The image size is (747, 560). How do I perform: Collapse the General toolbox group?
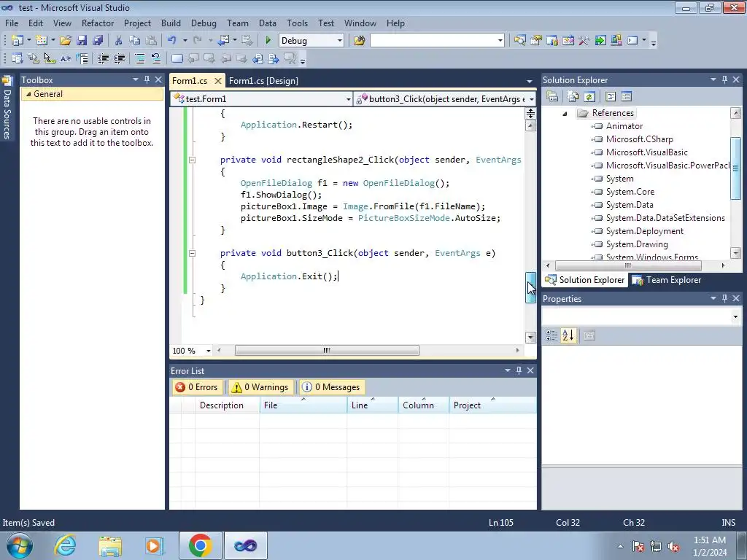[x=28, y=94]
